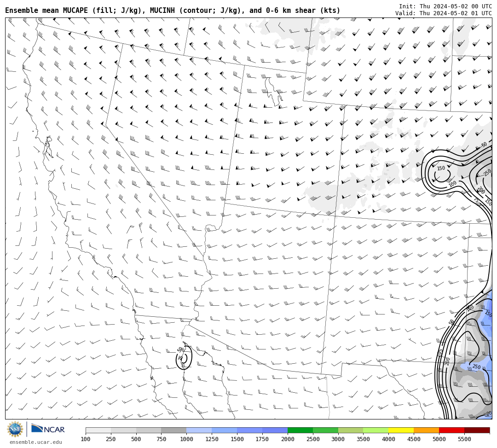Pick the 1000–1250 pale blue colorbar segment
Screen dimensions: 497x448
tap(199, 430)
